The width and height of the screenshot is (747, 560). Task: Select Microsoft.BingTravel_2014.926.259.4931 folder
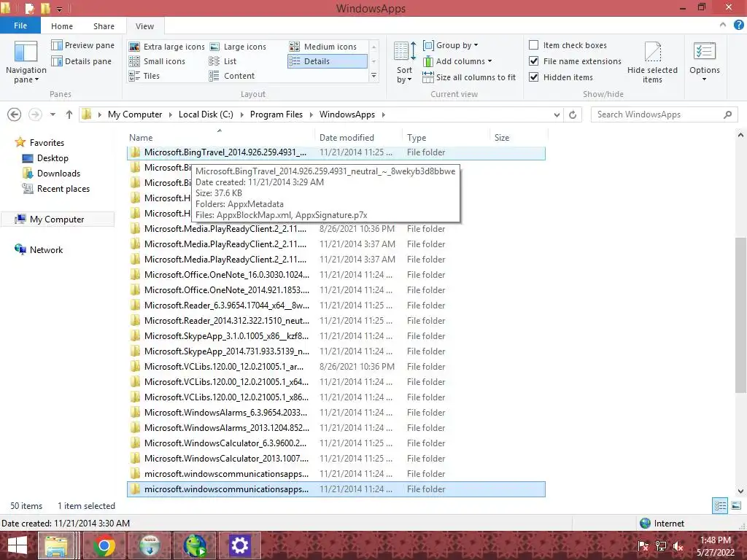[x=336, y=152]
